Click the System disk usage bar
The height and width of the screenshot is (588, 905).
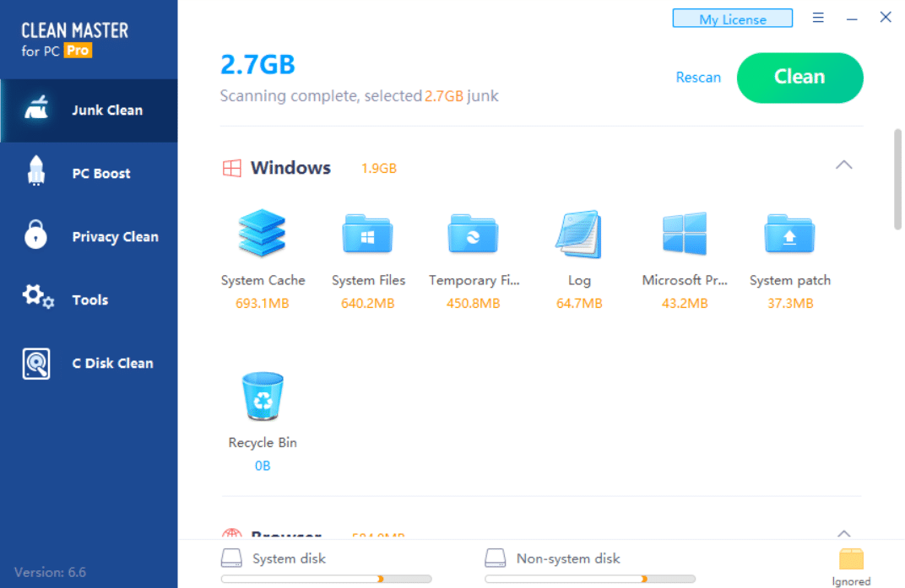point(326,579)
